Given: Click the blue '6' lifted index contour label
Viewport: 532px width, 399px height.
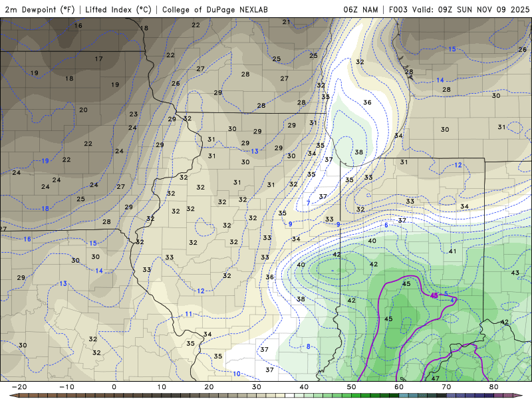Looking at the screenshot, I should point(386,225).
